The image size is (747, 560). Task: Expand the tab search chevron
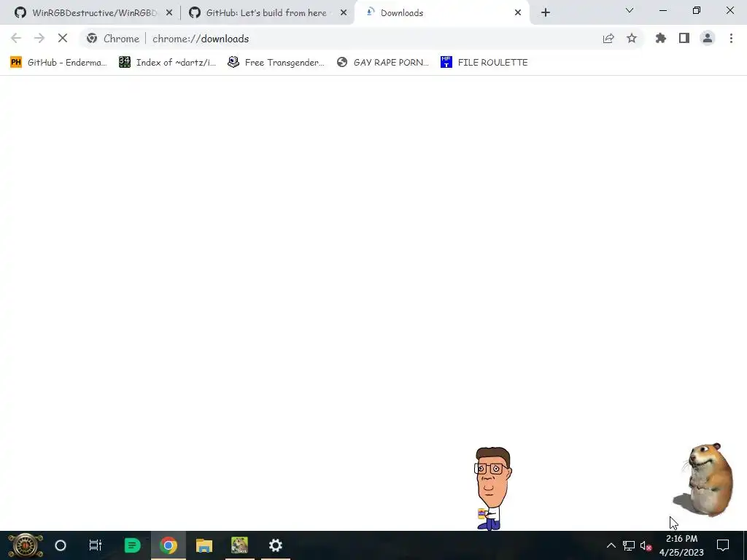coord(630,10)
